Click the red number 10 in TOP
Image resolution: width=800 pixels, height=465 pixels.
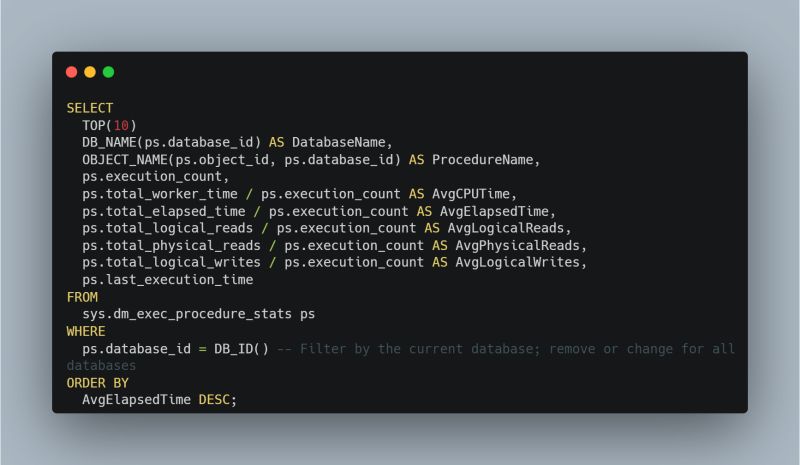[121, 126]
